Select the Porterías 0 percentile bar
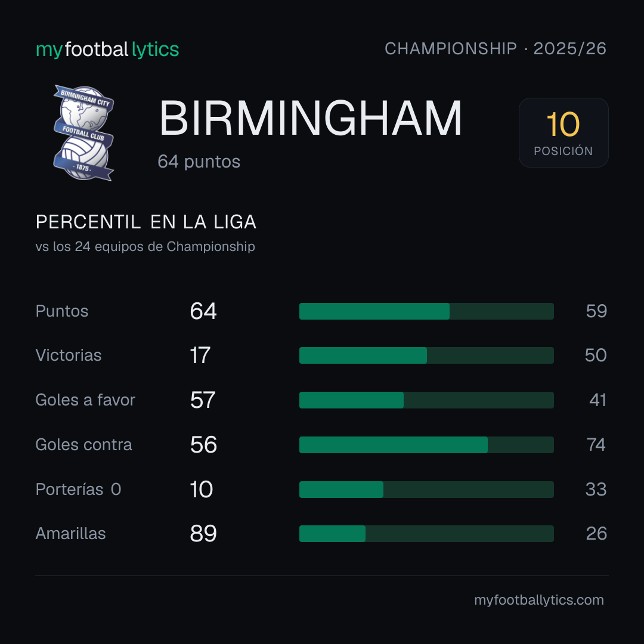 pos(426,490)
